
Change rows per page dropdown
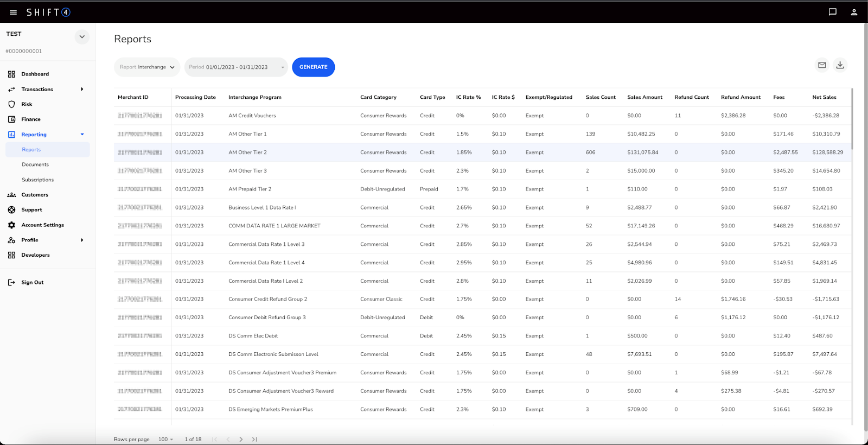pos(165,439)
